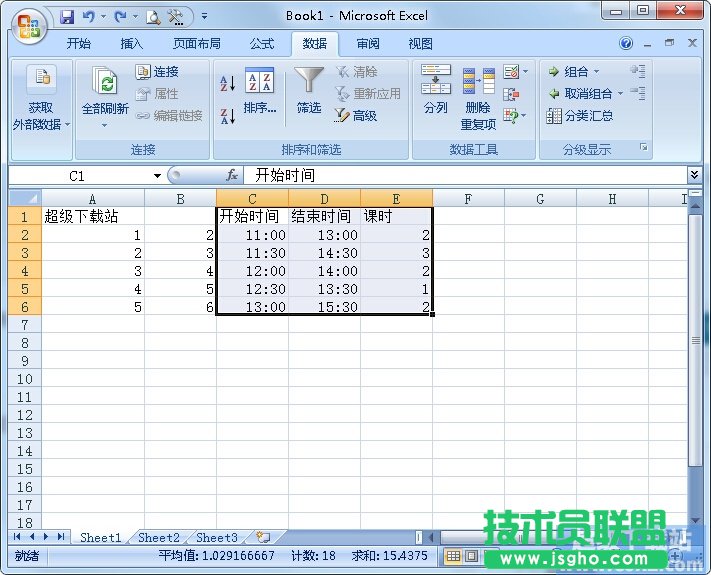The image size is (711, 575).
Task: Open Text to Columns (分列)
Action: 436,90
